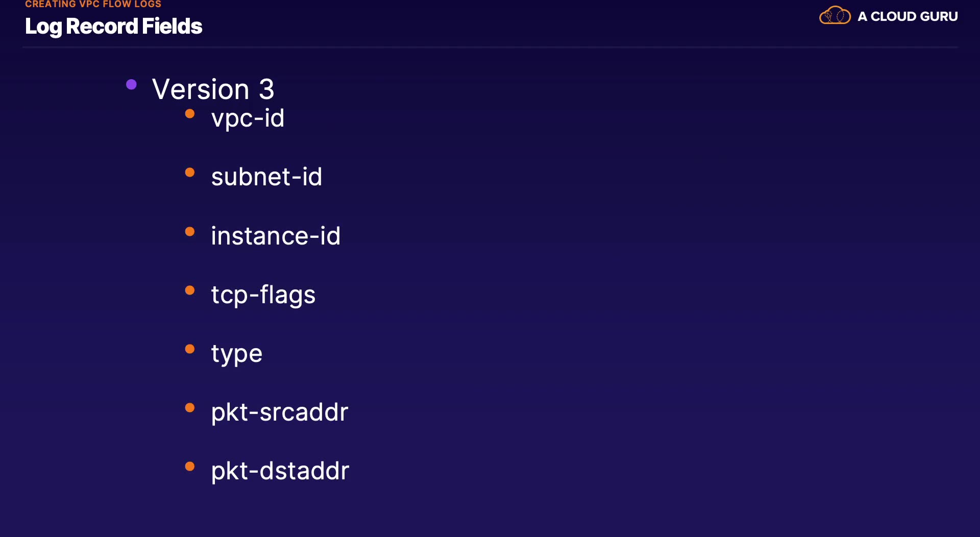
Task: Click the orange bullet beside vpc-id
Action: 190,114
